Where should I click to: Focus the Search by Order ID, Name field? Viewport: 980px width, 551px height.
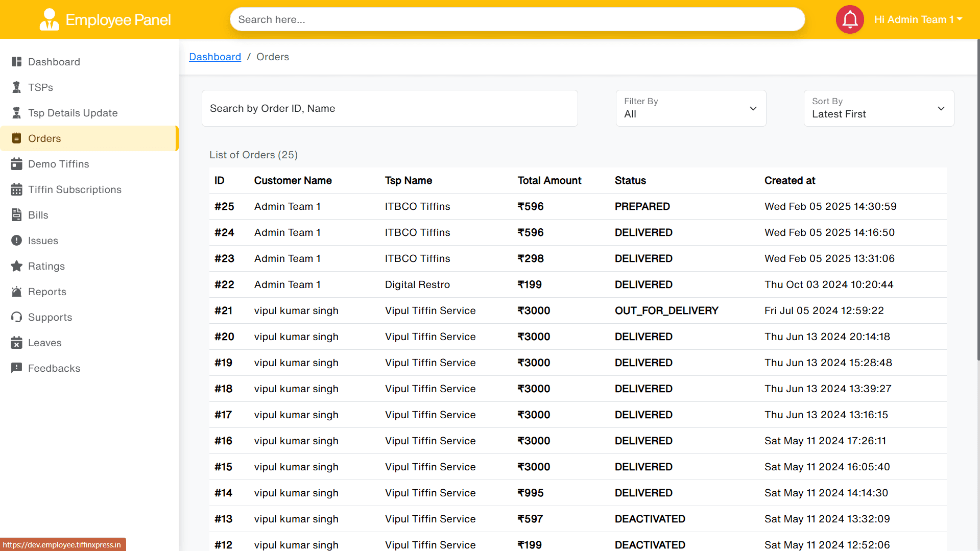(389, 108)
